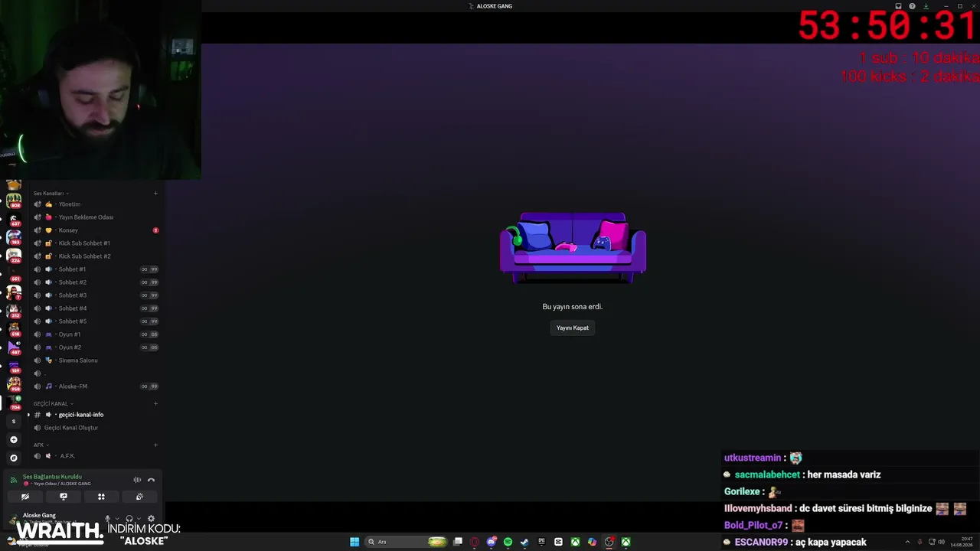Open the Discord inbox icon
980x551 pixels.
898,6
